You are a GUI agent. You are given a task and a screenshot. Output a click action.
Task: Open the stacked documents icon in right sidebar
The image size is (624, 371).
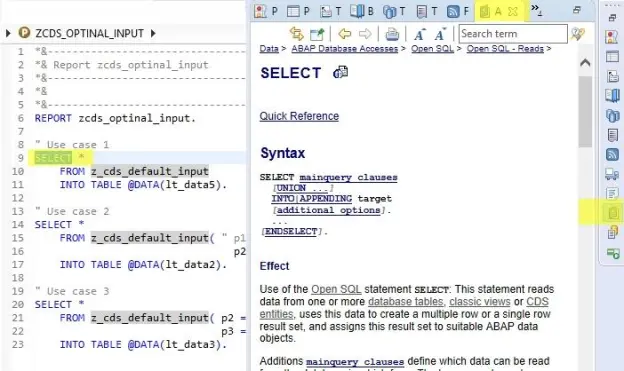(612, 232)
